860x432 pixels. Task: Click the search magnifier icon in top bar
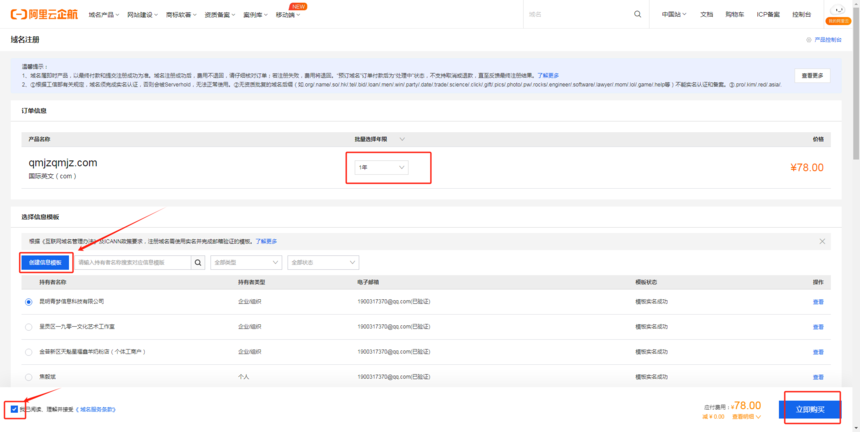[x=638, y=15]
